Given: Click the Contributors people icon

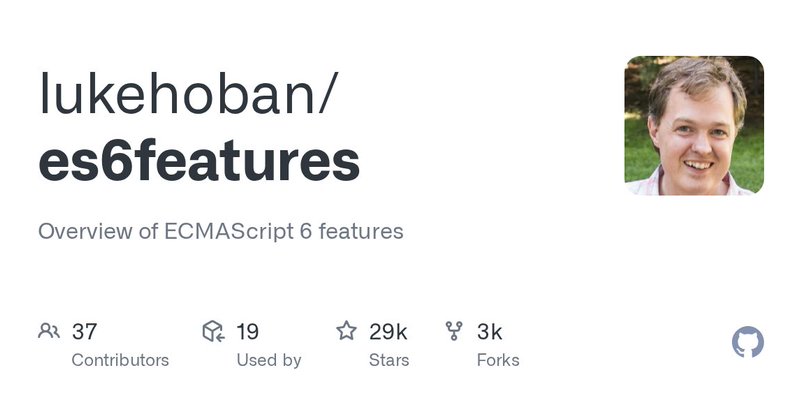Looking at the screenshot, I should click(x=49, y=331).
